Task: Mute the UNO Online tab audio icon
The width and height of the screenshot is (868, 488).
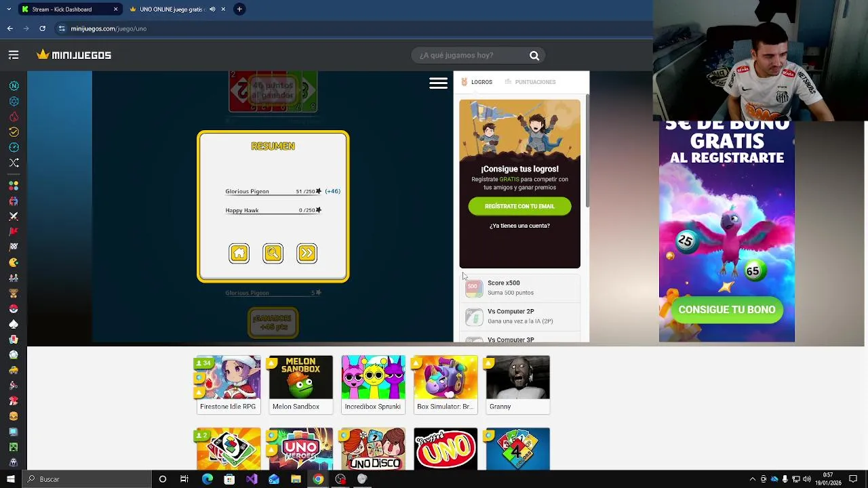Action: (212, 9)
